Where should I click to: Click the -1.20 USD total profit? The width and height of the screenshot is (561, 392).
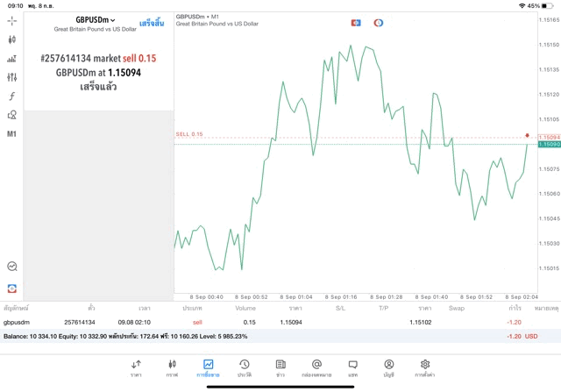point(522,336)
